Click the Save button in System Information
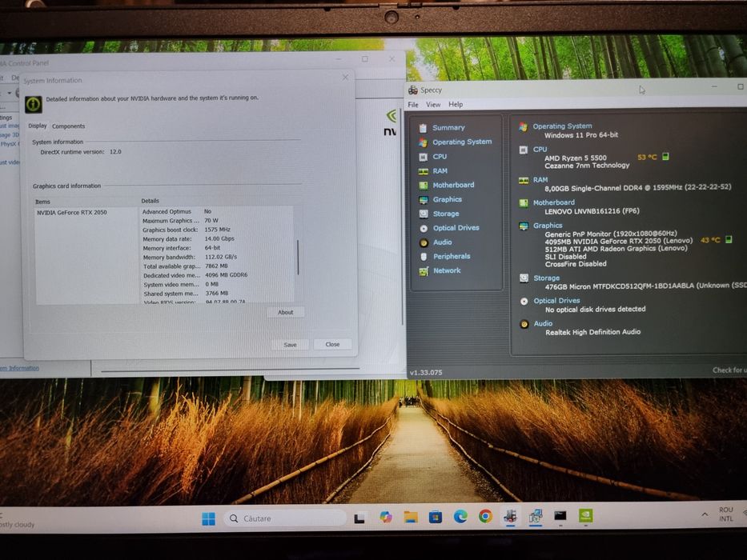 coord(290,345)
